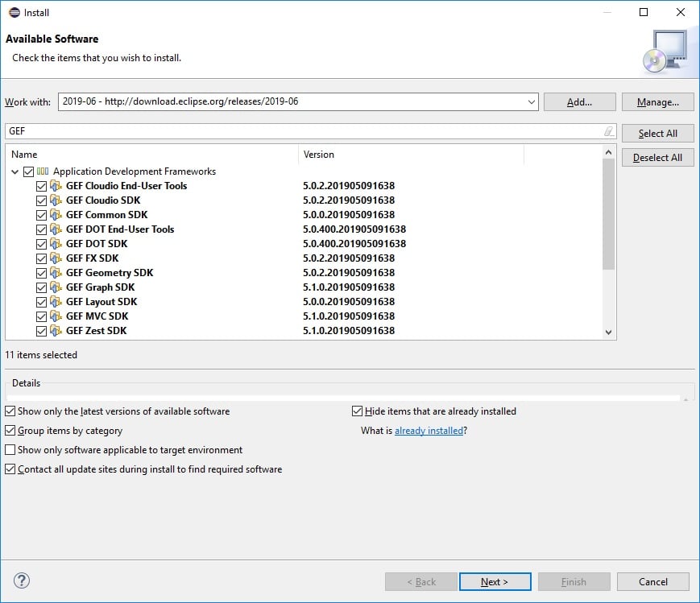Select the GEF Graph SDK row
Screen dimensions: 700x603
click(304, 287)
